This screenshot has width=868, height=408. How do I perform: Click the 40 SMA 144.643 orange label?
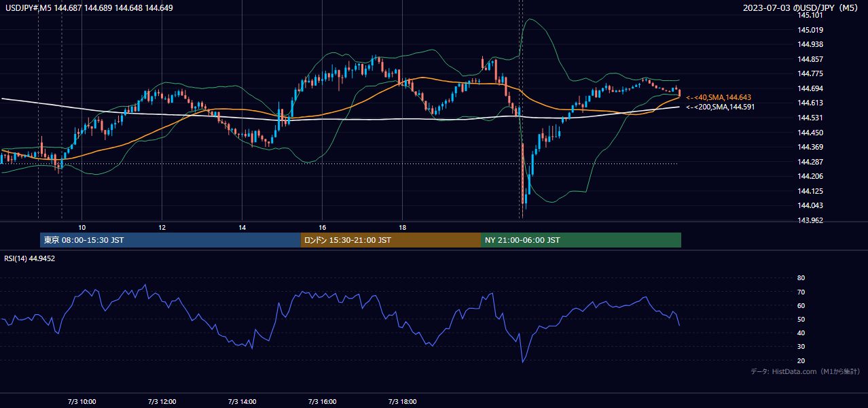click(719, 97)
